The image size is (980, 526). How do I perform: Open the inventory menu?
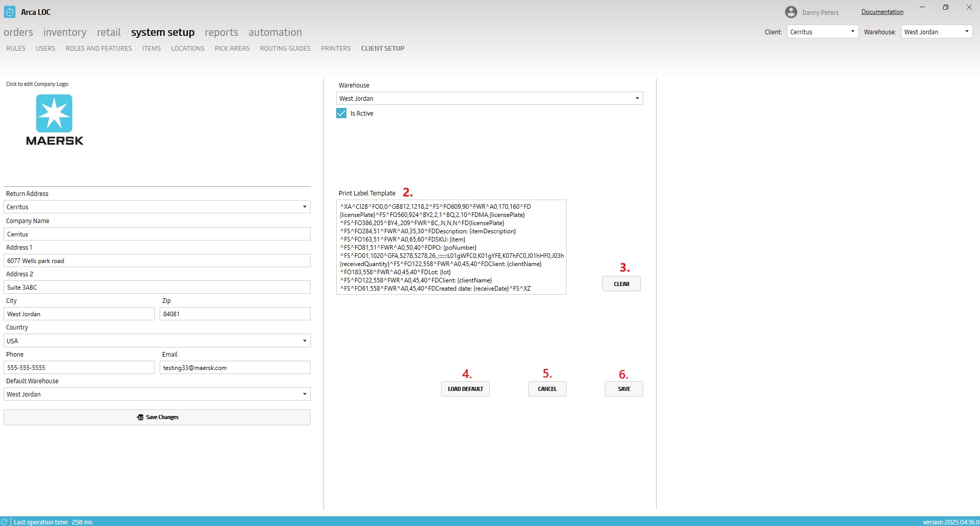[65, 32]
